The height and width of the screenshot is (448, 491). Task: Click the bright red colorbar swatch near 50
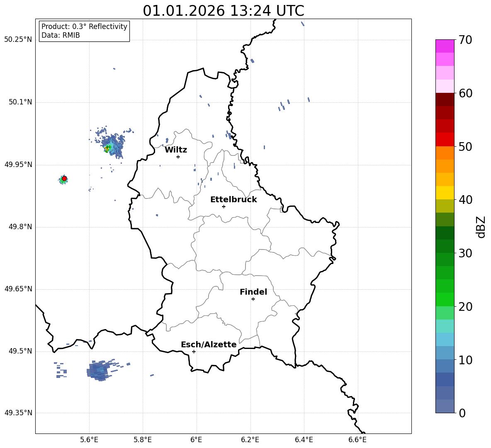point(445,140)
